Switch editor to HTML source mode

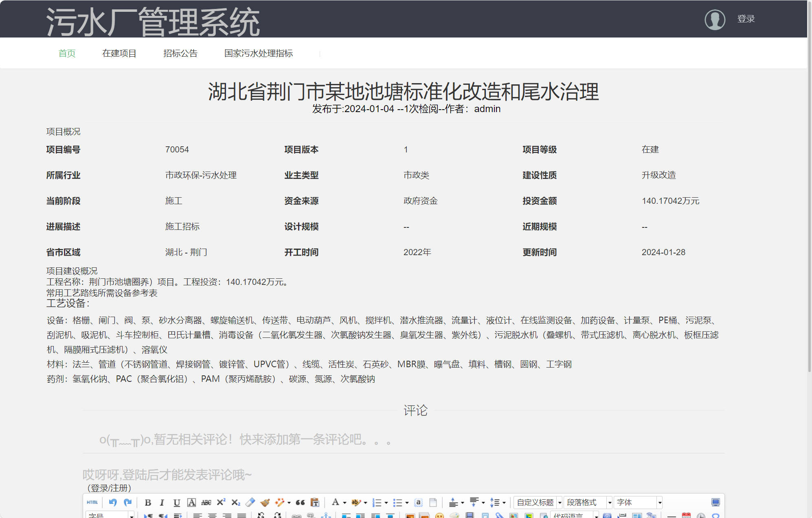pos(92,502)
